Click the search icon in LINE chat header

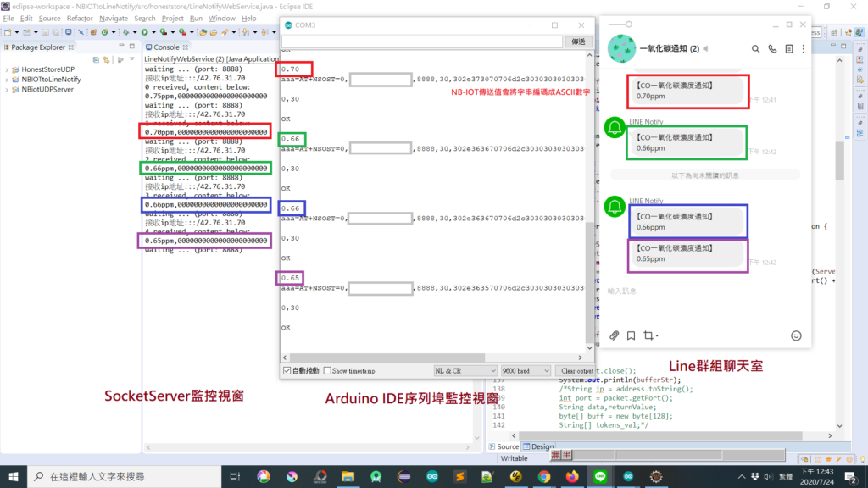pos(755,49)
